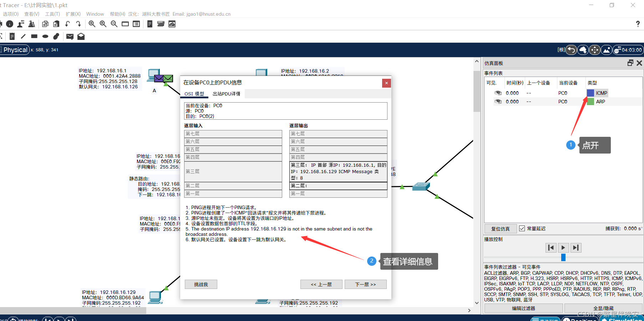Select the paste icon in toolbar
This screenshot has height=321, width=644.
(x=56, y=24)
